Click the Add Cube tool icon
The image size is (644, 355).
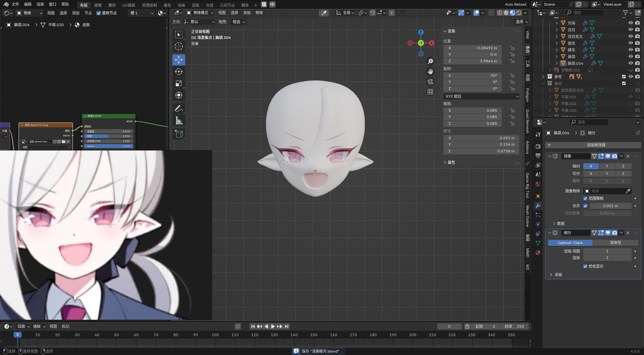pos(179,134)
